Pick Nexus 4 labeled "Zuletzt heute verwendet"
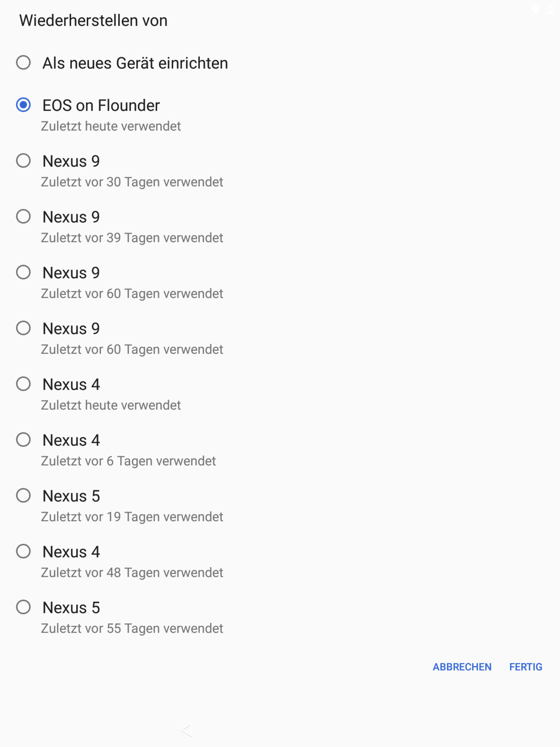The image size is (560, 747). point(23,384)
